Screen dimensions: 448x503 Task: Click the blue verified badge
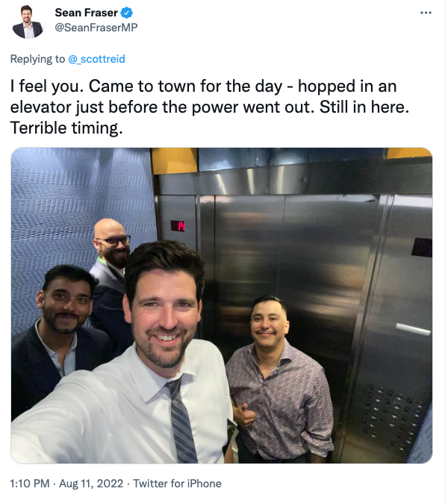pyautogui.click(x=127, y=13)
